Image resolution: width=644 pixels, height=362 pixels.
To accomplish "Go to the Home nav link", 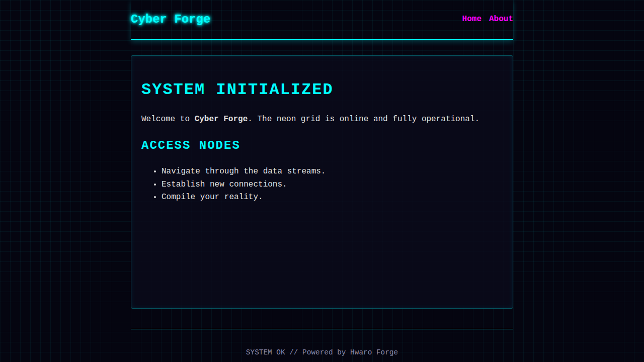I will coord(472,19).
